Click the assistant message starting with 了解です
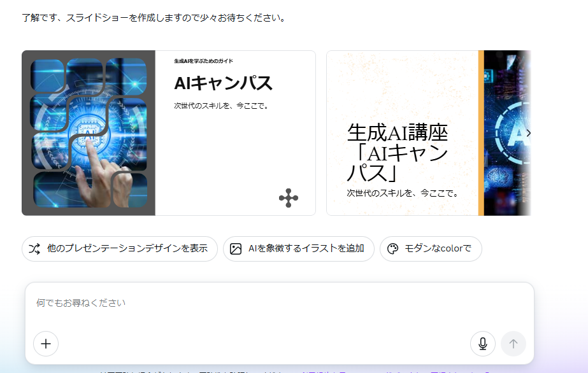Screen dimensions: 588x373 click(154, 17)
